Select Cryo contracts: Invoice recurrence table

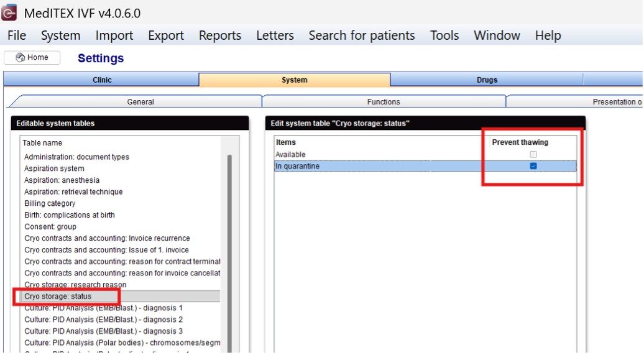pyautogui.click(x=107, y=238)
